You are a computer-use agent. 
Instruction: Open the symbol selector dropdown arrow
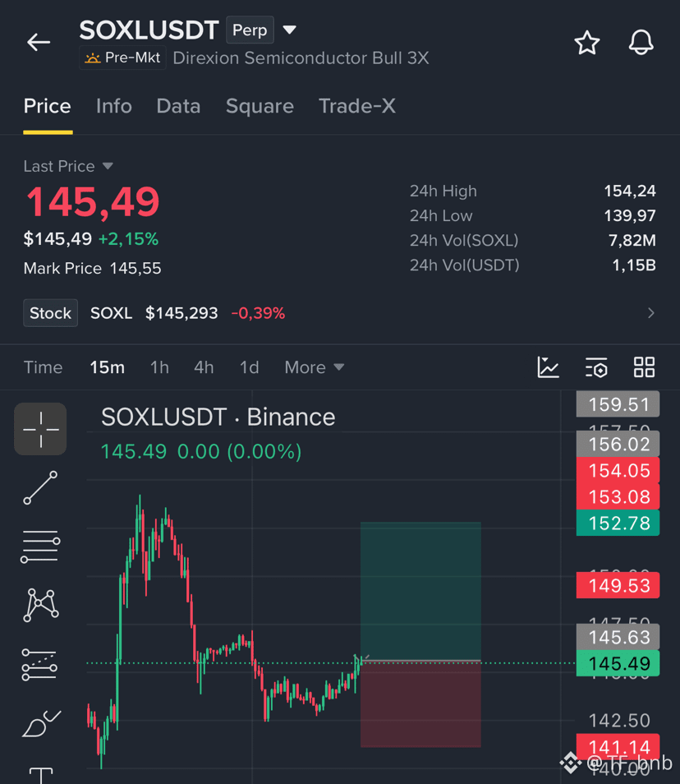tap(289, 30)
